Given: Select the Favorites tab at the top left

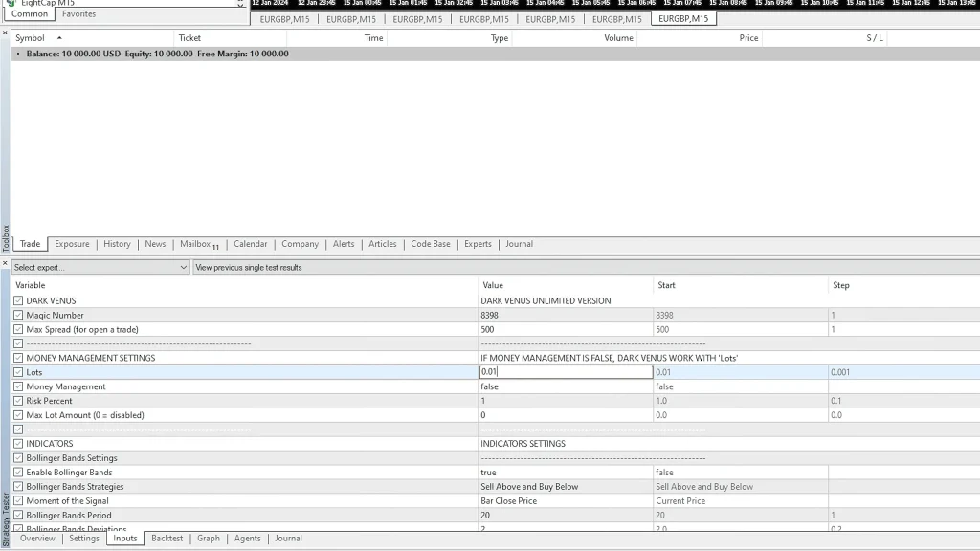Looking at the screenshot, I should click(x=78, y=14).
